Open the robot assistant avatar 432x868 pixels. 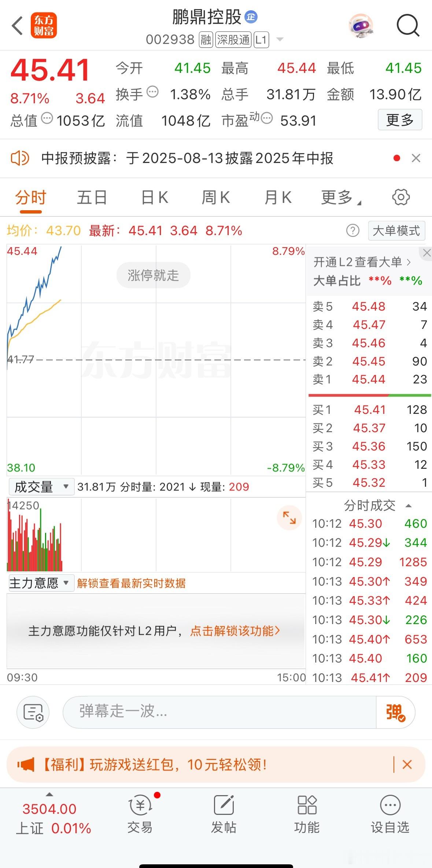[x=361, y=26]
